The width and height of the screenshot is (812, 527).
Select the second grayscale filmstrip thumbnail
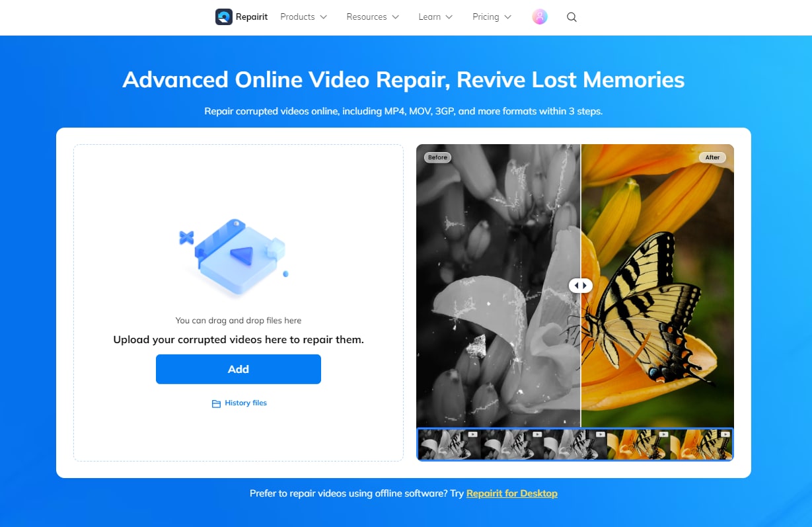(x=512, y=444)
